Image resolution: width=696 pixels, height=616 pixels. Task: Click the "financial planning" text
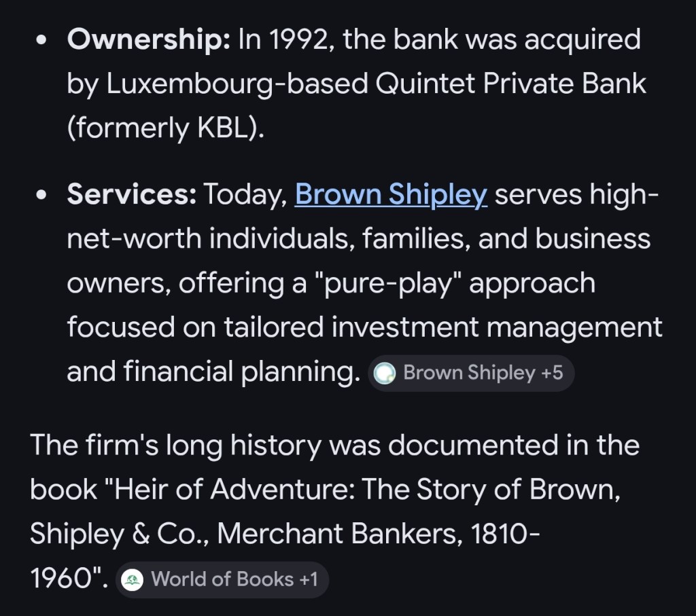[239, 372]
